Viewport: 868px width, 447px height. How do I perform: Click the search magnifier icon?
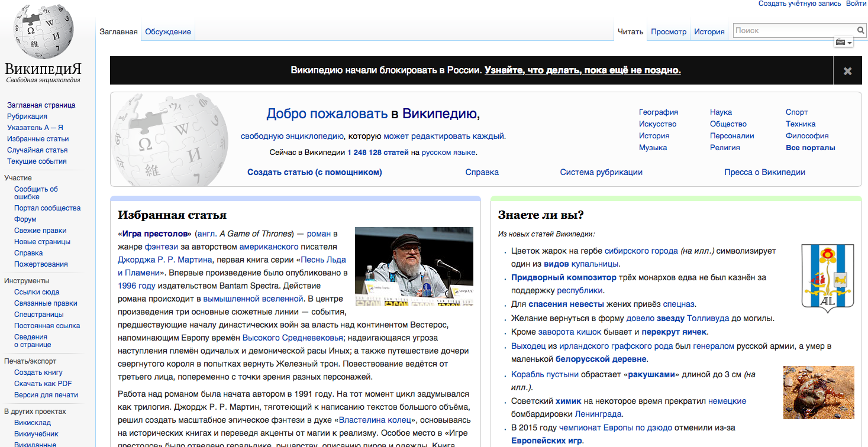860,31
